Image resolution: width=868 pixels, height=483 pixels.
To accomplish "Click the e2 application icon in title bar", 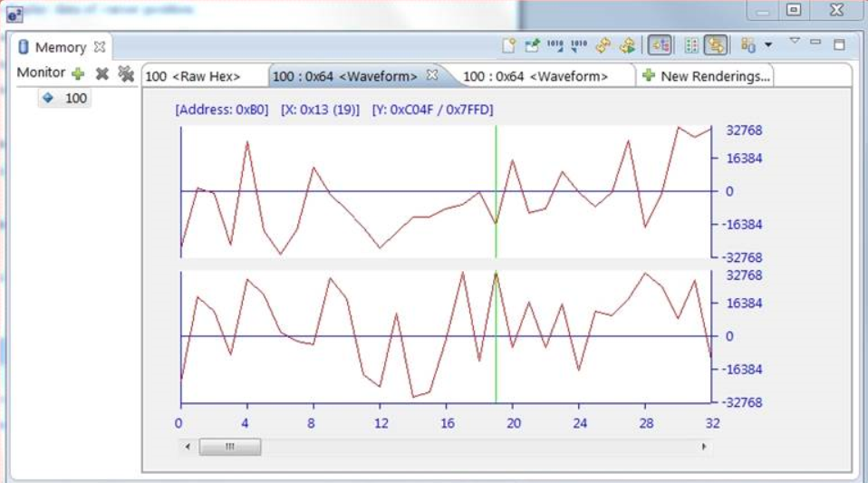I will pos(14,14).
